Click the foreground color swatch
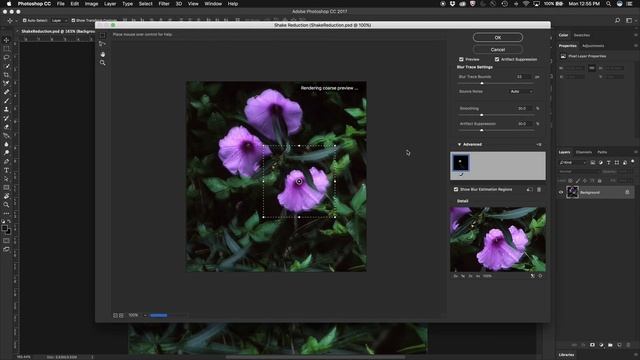Screen dimensions: 640x360 [4, 229]
